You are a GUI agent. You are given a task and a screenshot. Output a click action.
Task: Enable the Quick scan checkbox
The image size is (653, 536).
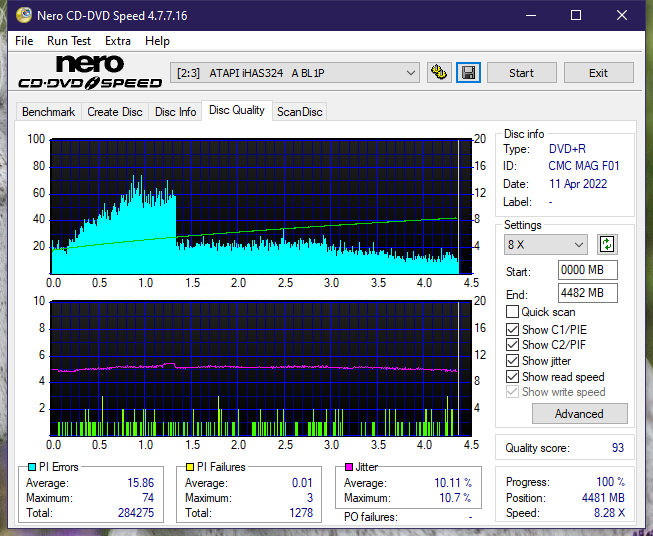pos(512,312)
